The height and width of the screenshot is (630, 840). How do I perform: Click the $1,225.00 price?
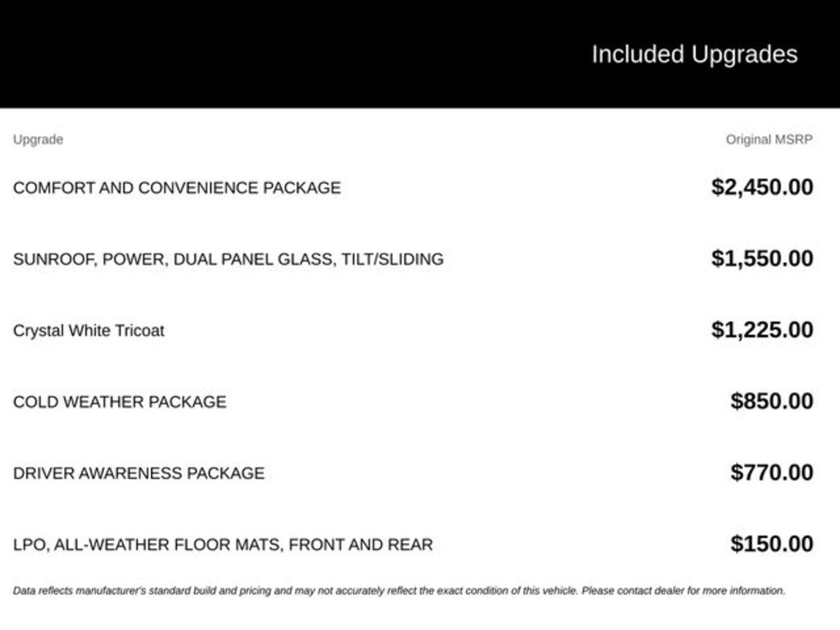coord(762,330)
